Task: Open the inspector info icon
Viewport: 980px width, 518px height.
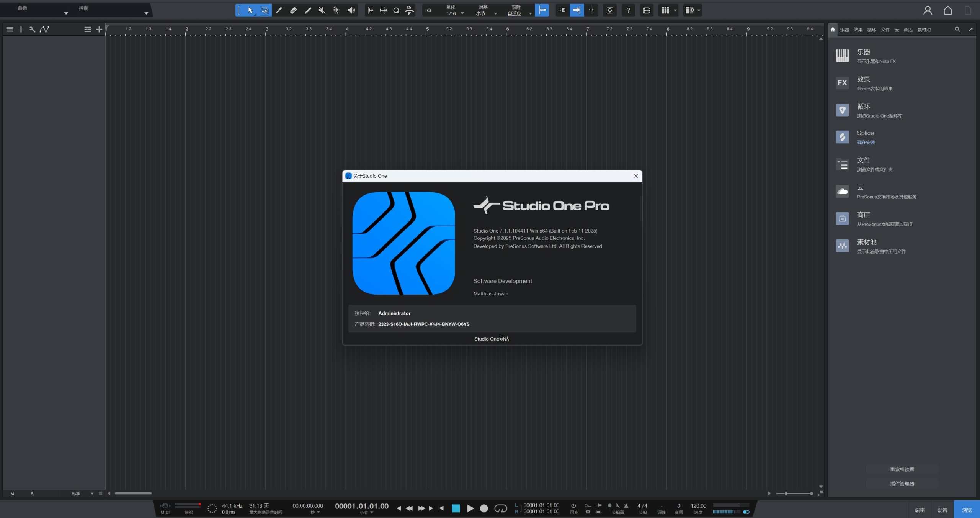Action: (21, 30)
